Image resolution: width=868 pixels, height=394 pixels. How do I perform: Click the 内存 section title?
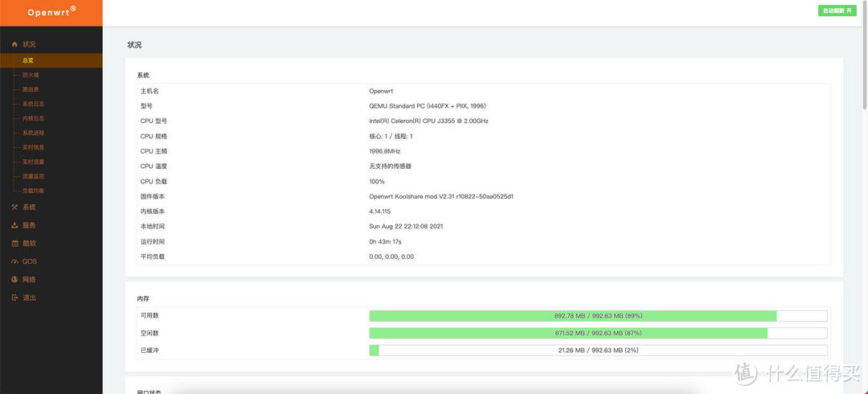click(143, 298)
